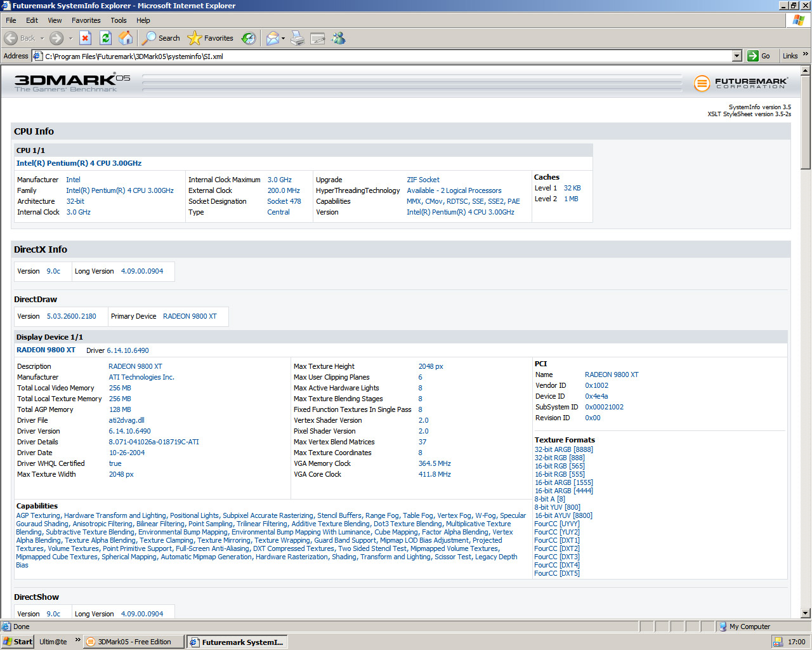Click the Futuremark Corporation orange logo

tap(702, 83)
